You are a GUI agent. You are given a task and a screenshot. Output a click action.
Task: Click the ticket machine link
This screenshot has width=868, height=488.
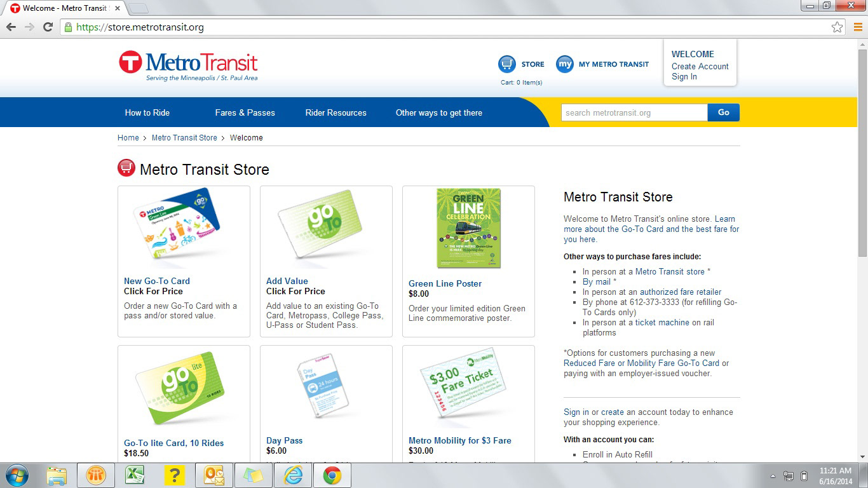[x=662, y=322]
